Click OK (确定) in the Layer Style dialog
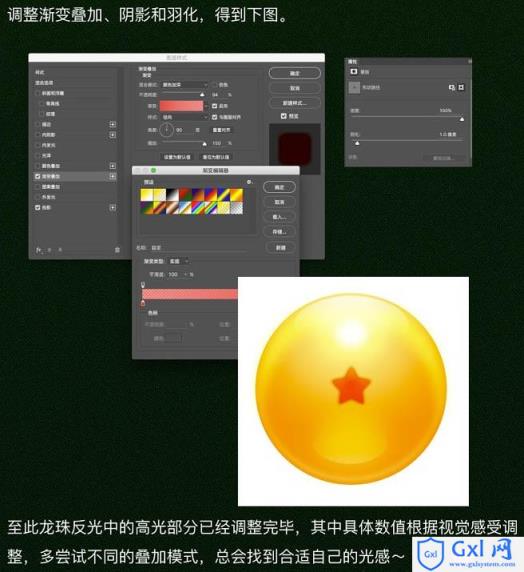The width and height of the screenshot is (524, 572). coord(295,73)
